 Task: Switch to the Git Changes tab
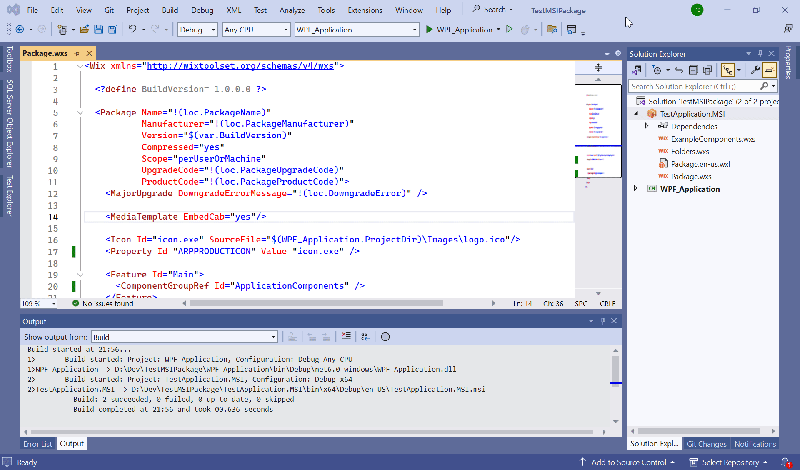(706, 444)
